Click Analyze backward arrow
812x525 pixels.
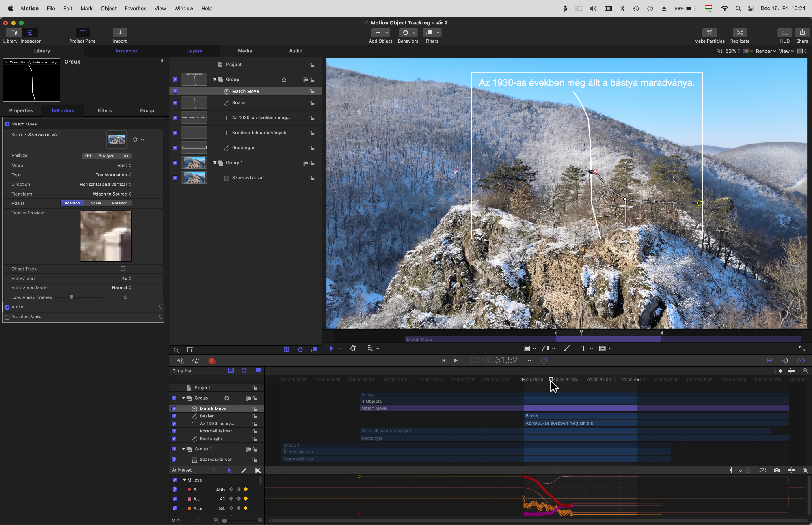88,156
